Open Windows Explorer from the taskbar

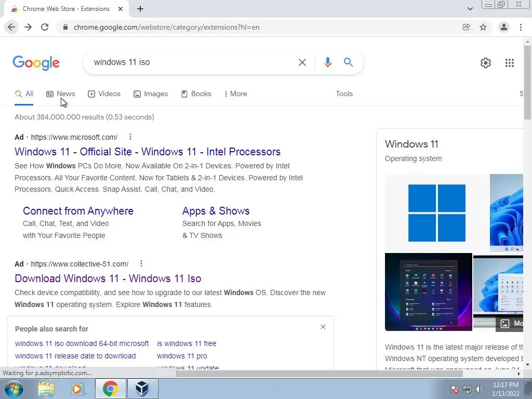(46, 389)
